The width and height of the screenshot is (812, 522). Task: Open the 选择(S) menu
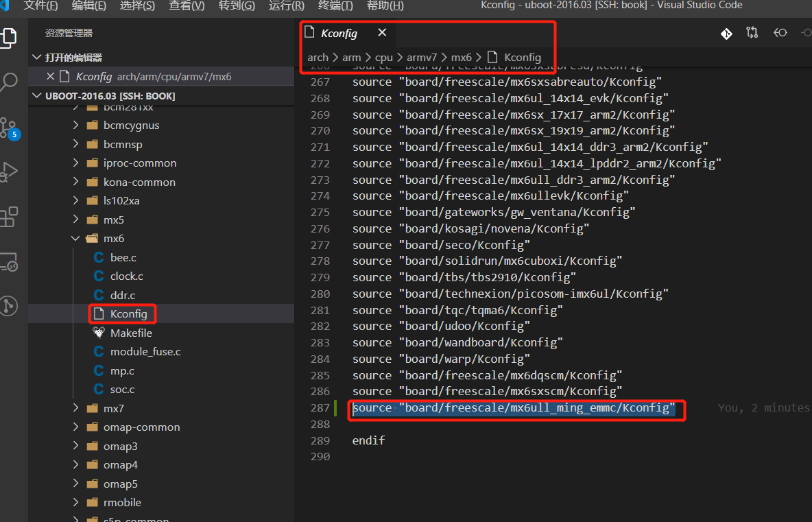click(x=137, y=5)
